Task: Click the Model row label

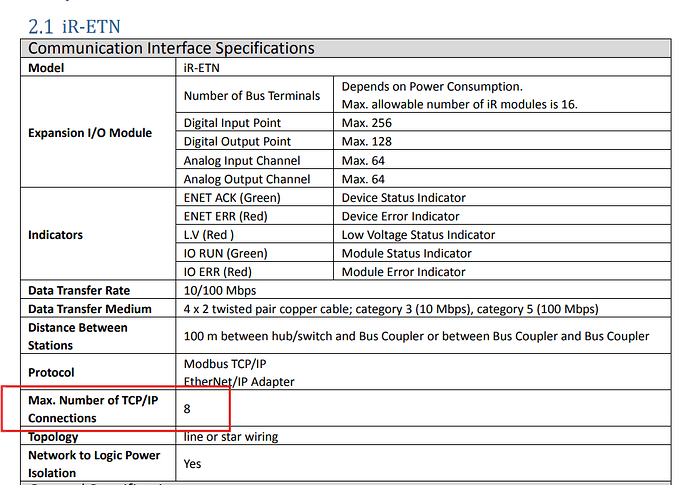Action: 46,68
